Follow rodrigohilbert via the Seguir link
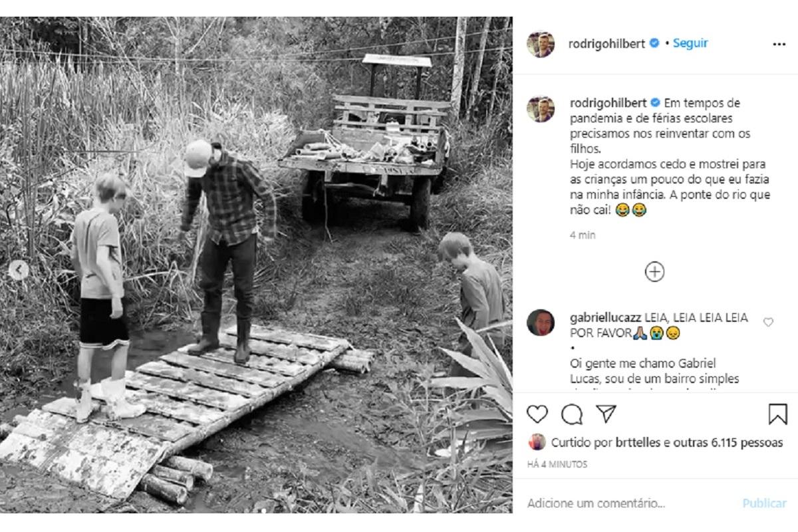The image size is (798, 532). click(690, 43)
